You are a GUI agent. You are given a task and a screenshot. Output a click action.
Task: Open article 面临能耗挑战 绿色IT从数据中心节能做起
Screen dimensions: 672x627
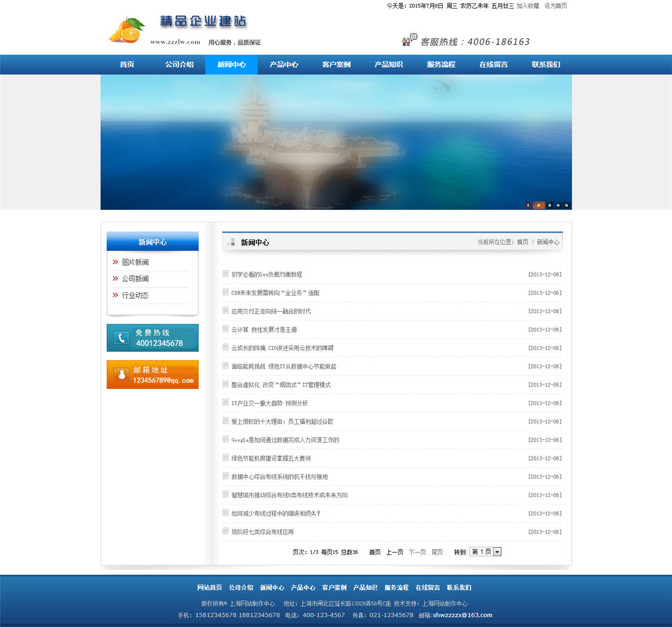pyautogui.click(x=284, y=366)
